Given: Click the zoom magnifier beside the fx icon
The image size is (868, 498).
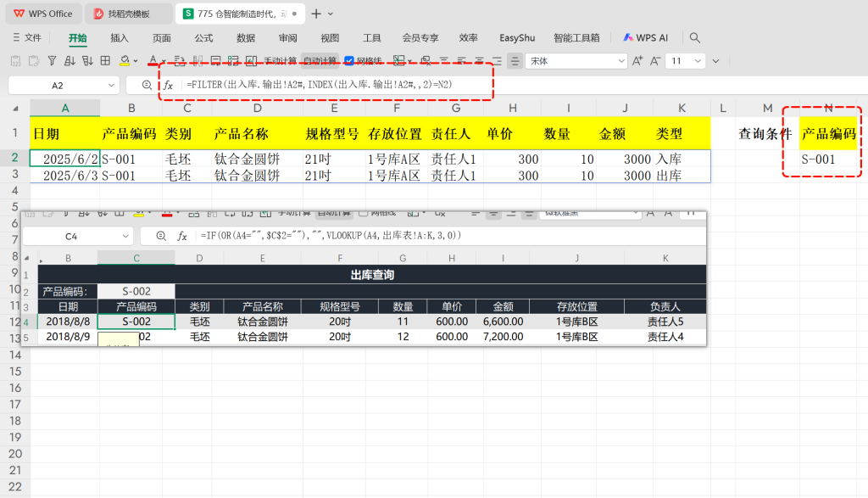Looking at the screenshot, I should point(147,85).
